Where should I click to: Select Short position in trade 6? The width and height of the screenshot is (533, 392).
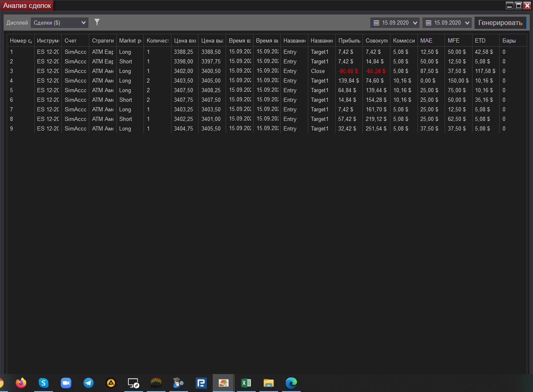(x=130, y=100)
